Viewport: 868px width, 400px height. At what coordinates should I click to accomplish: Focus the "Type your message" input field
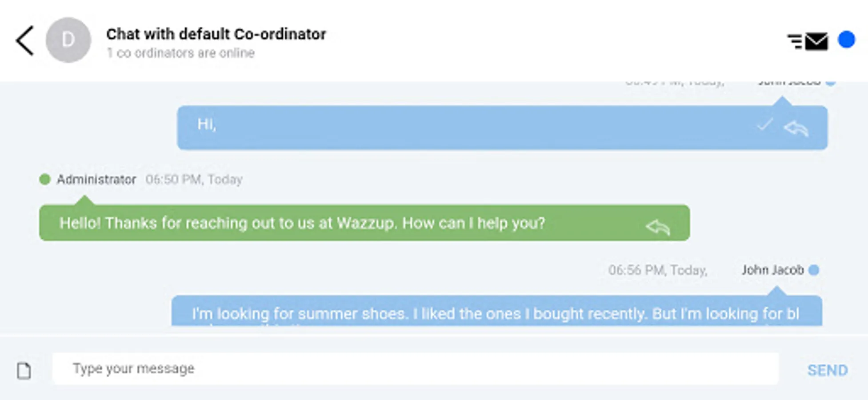pyautogui.click(x=415, y=368)
